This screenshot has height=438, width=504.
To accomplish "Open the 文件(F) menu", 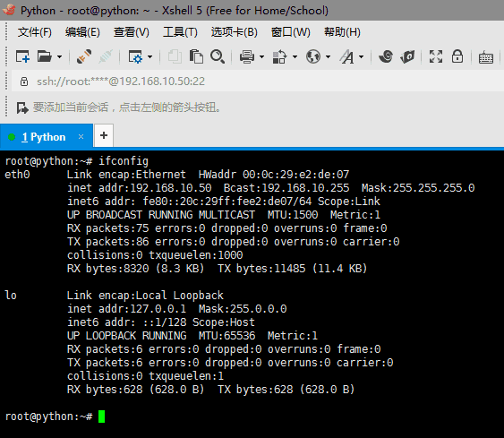I will [35, 32].
